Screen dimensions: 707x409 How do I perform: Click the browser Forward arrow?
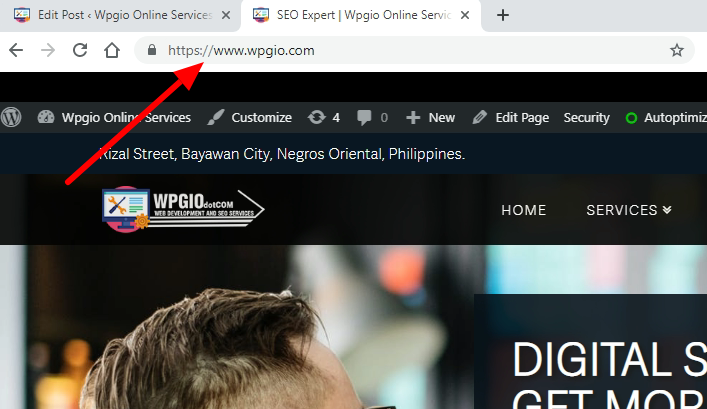pos(48,50)
